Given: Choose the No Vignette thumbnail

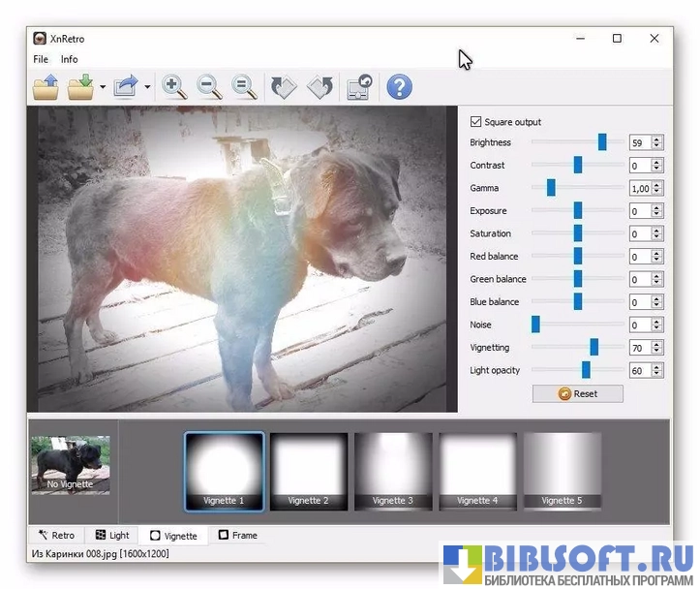Looking at the screenshot, I should click(71, 464).
